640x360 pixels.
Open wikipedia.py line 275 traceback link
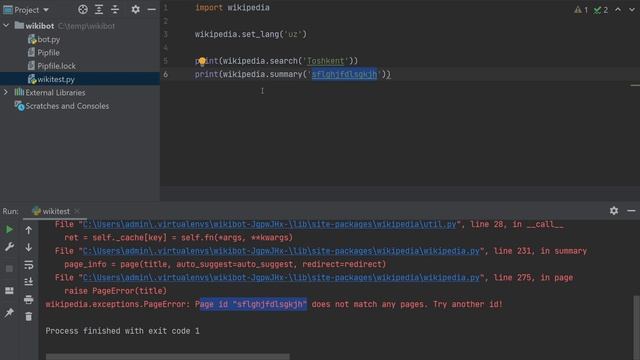(x=281, y=278)
